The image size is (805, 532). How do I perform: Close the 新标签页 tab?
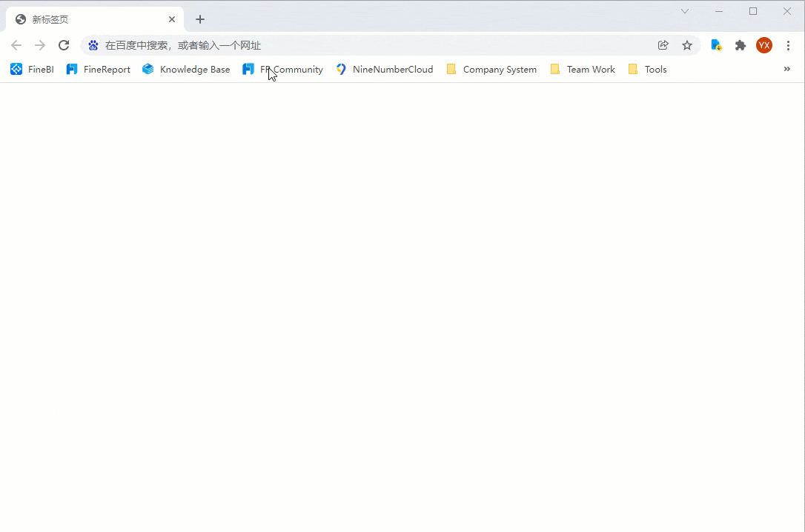point(172,19)
